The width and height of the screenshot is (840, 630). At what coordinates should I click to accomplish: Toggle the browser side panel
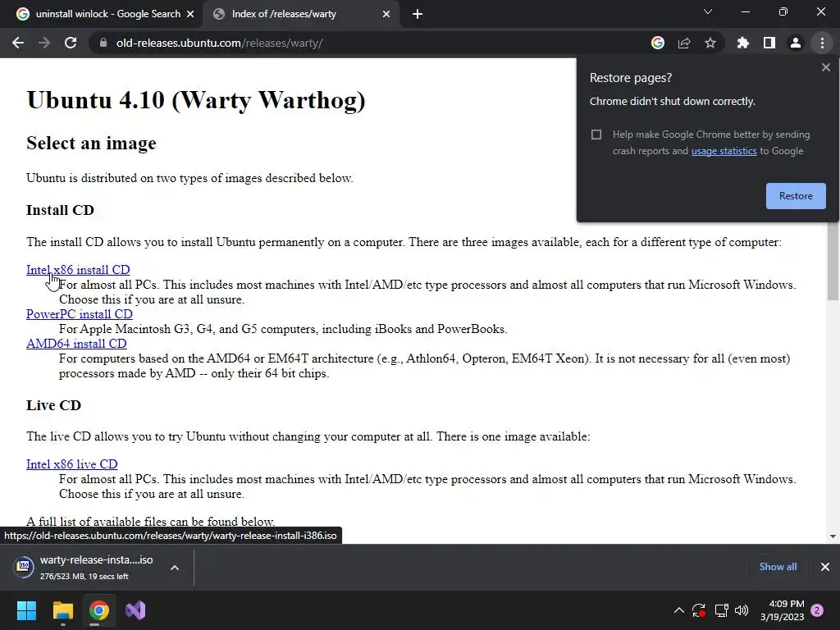click(x=769, y=43)
